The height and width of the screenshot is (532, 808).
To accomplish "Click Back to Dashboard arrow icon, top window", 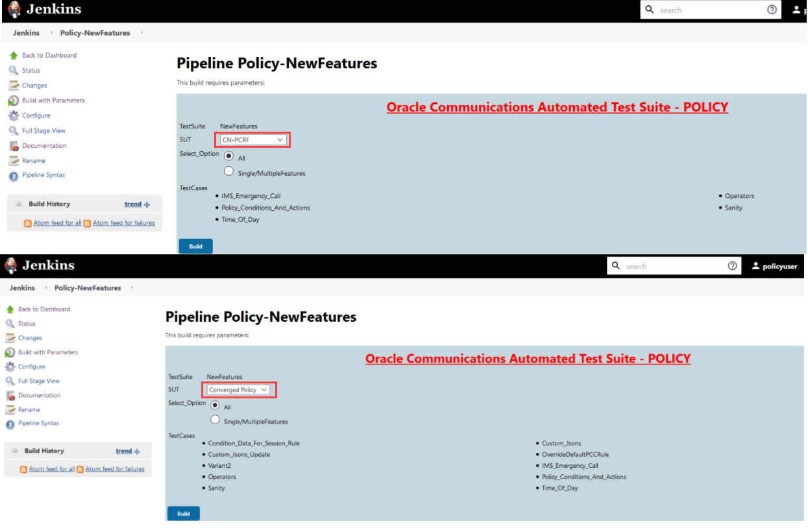I will coord(14,56).
